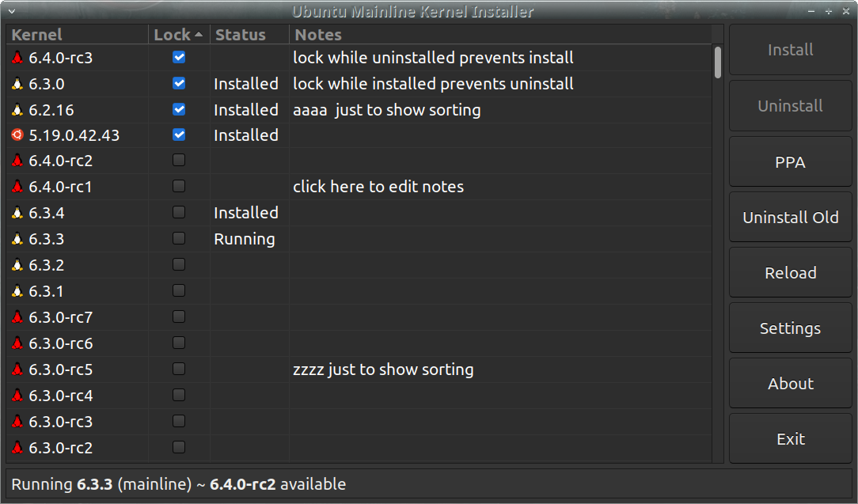The width and height of the screenshot is (858, 504).
Task: Lock kernel 6.4.0-rc1 with its checkbox
Action: point(179,186)
